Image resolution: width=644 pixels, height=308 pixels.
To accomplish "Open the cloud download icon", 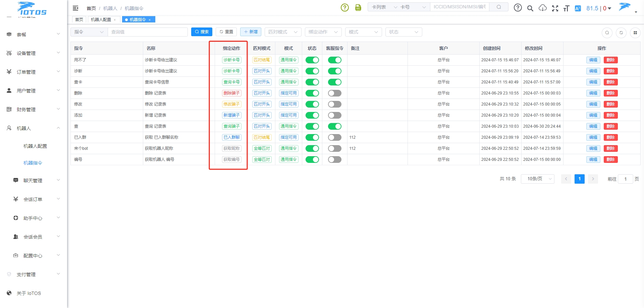I will (543, 8).
